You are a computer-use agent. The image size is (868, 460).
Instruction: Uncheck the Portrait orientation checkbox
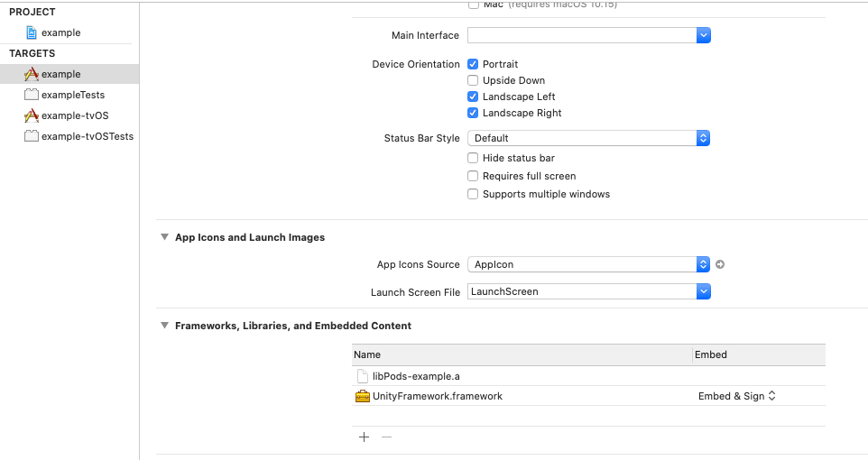point(473,65)
